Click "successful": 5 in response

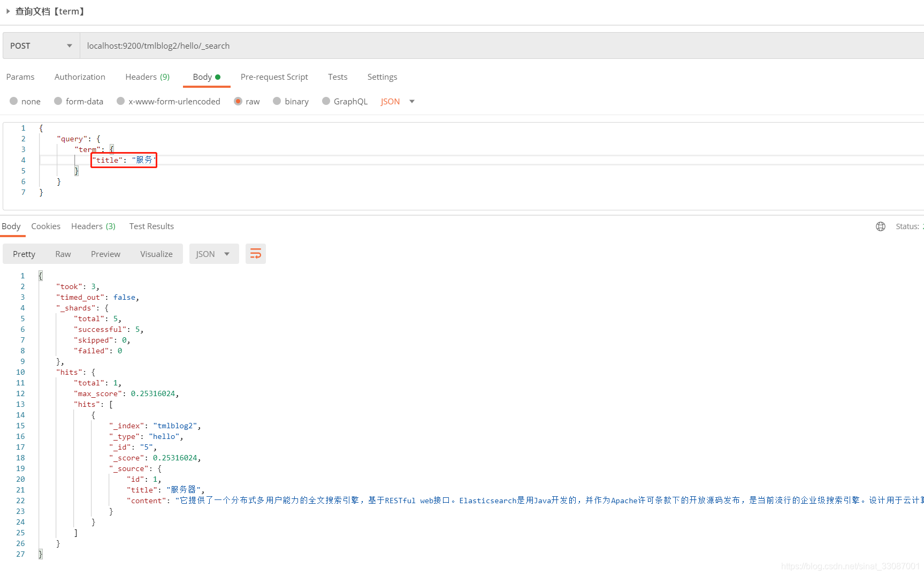point(109,329)
